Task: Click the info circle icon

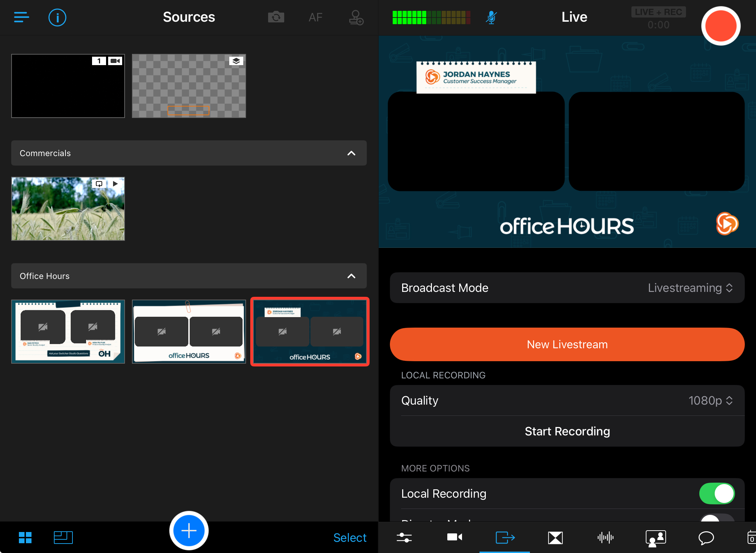Action: coord(57,17)
